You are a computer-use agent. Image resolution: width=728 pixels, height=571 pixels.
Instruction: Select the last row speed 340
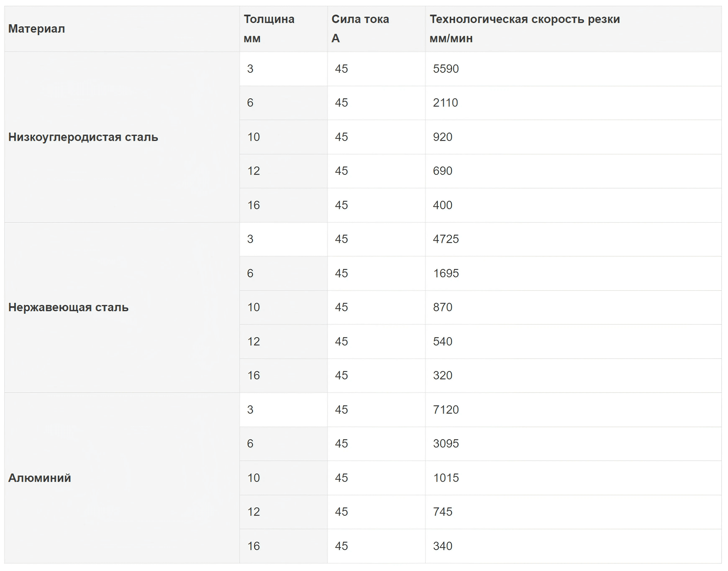pyautogui.click(x=442, y=546)
